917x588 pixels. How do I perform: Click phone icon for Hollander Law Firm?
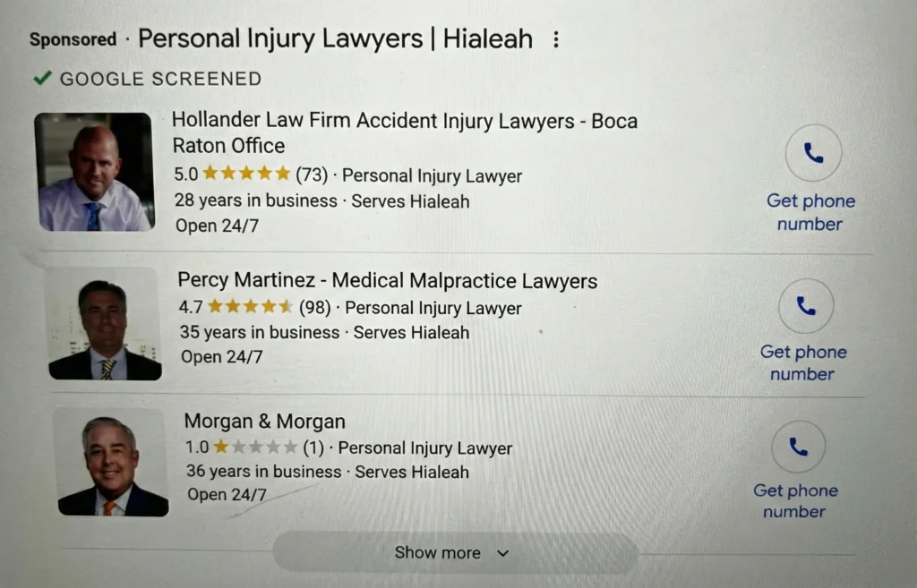point(813,154)
